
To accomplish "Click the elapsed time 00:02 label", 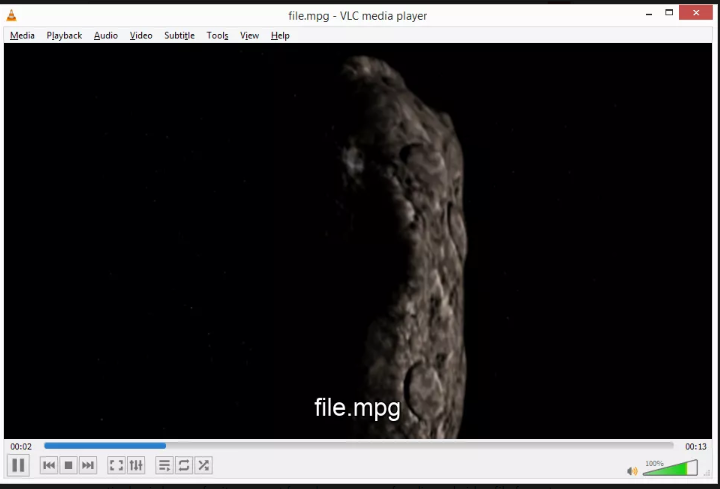I will click(x=21, y=446).
